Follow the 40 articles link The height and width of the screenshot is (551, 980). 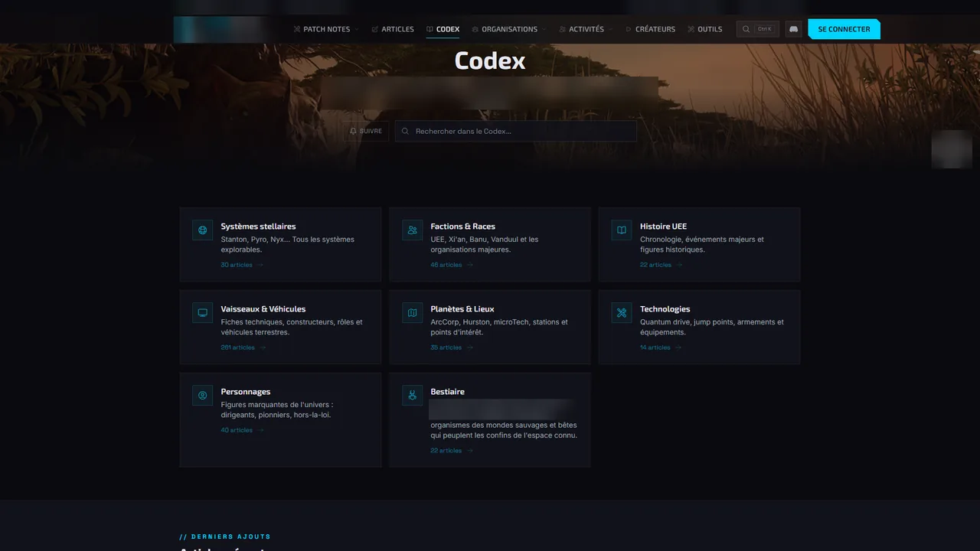tap(242, 430)
